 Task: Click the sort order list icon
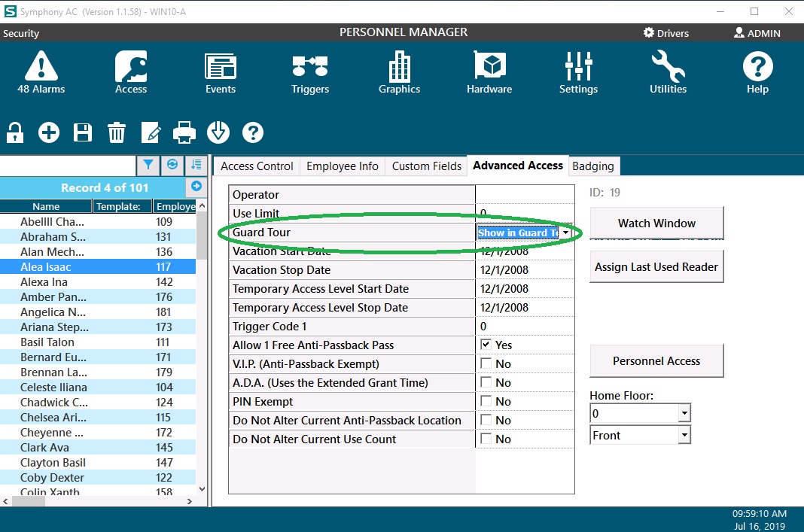click(196, 165)
